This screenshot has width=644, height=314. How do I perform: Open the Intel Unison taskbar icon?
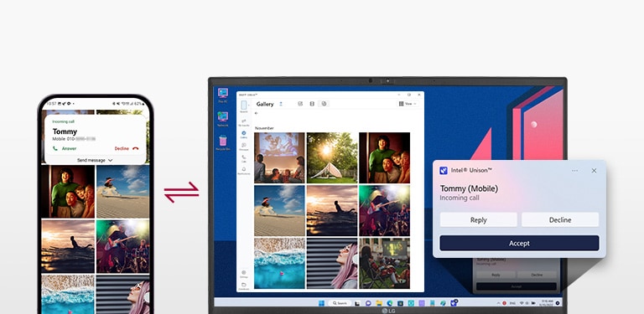point(454,303)
